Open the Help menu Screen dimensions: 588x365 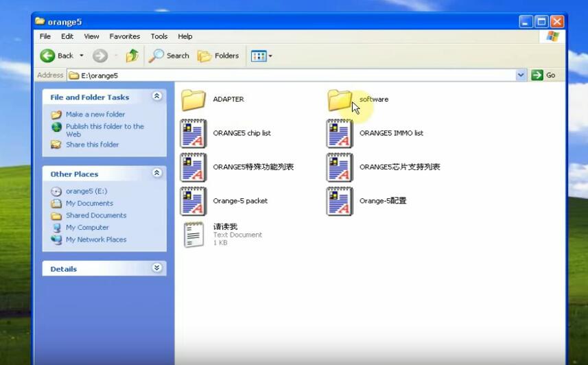click(x=185, y=36)
